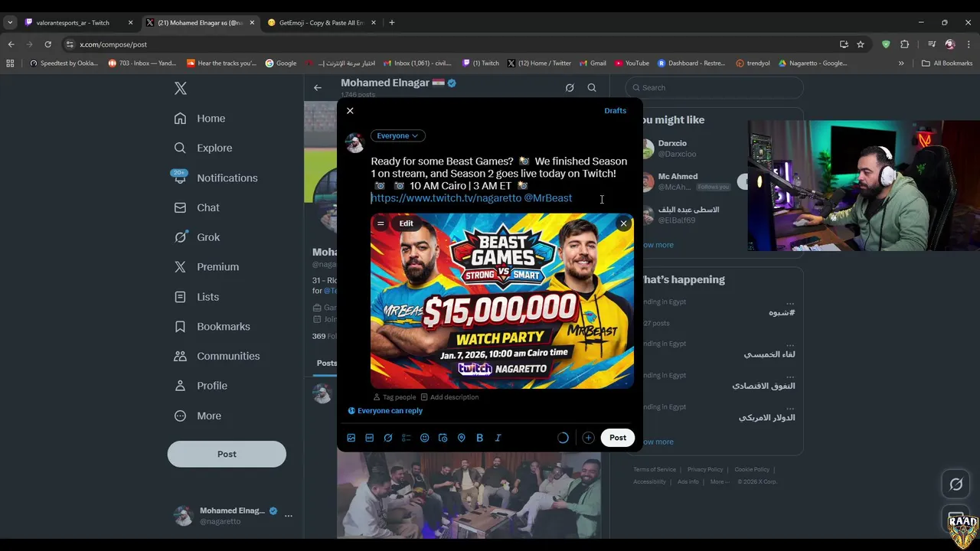Click the Grok icon in the profile header

tap(570, 88)
